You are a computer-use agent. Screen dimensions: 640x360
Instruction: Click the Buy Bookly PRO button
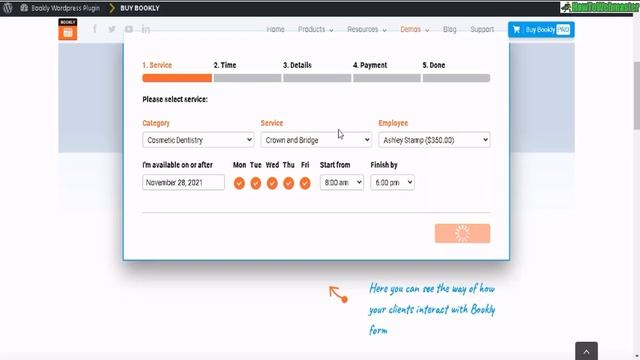click(541, 29)
